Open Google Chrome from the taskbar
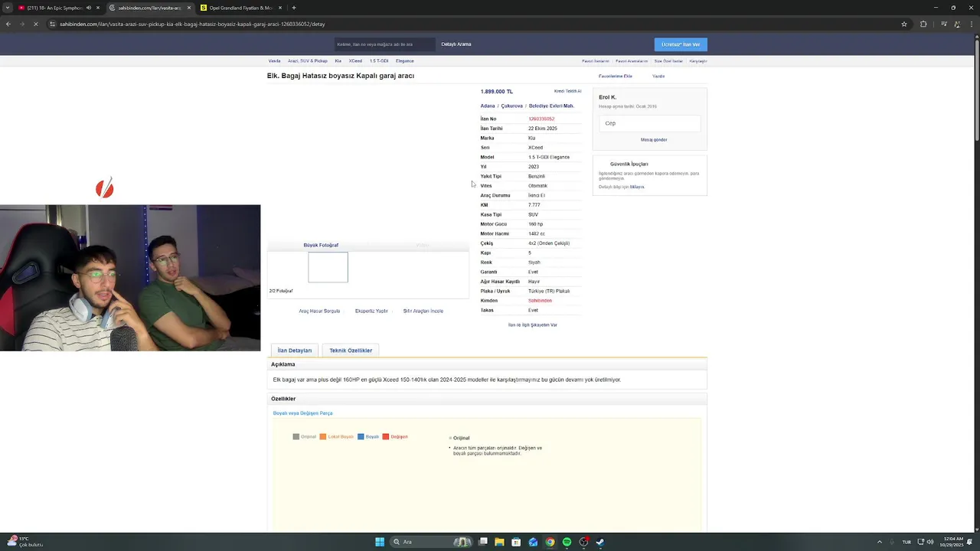The width and height of the screenshot is (980, 551). (x=550, y=542)
